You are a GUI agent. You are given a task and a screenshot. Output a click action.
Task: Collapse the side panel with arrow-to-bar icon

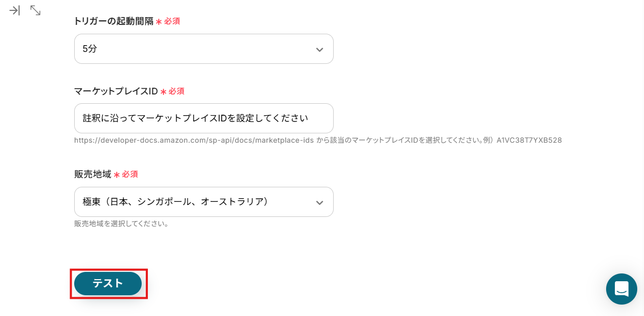(x=15, y=10)
